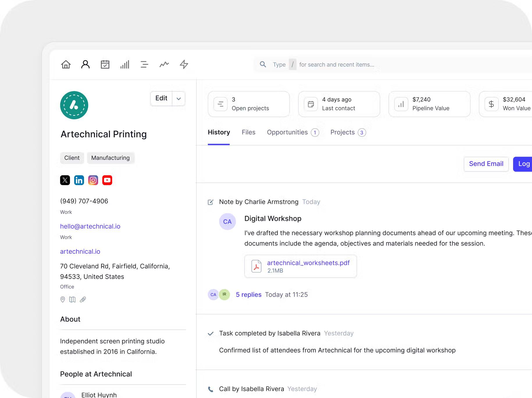Click the People at Artechnical heading
Viewport: 532px width, 398px height.
click(x=96, y=374)
